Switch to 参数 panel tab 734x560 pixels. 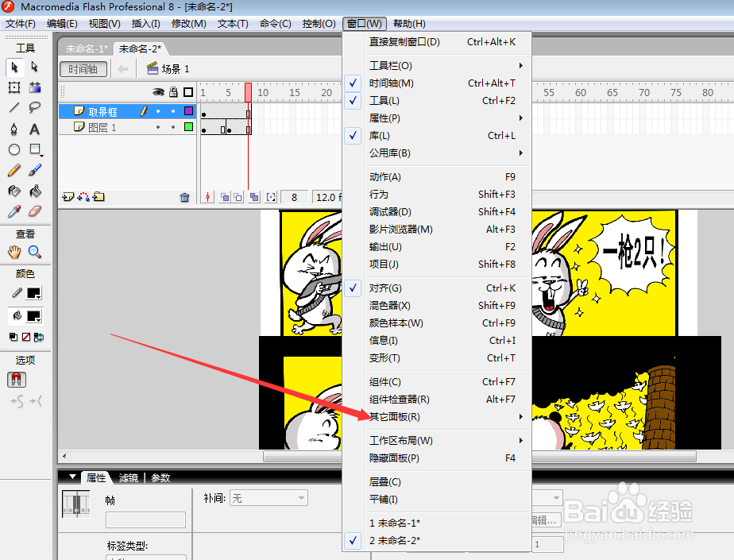[x=160, y=478]
